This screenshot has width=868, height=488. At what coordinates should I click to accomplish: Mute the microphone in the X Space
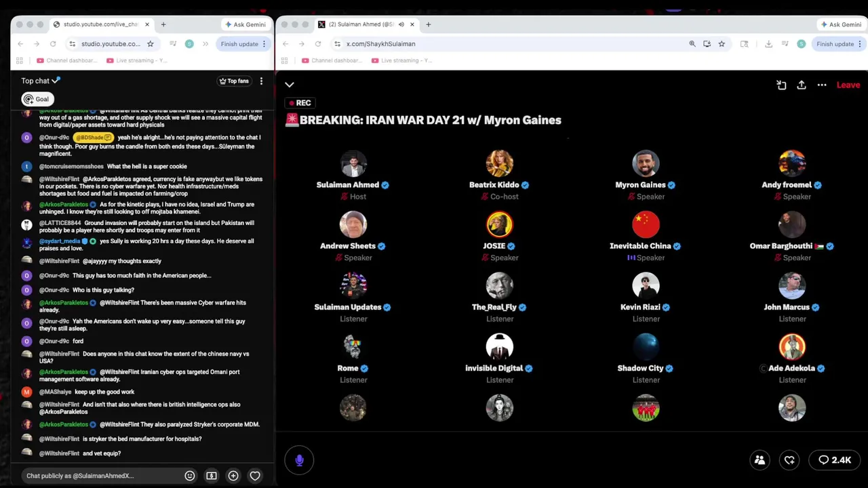pos(299,460)
